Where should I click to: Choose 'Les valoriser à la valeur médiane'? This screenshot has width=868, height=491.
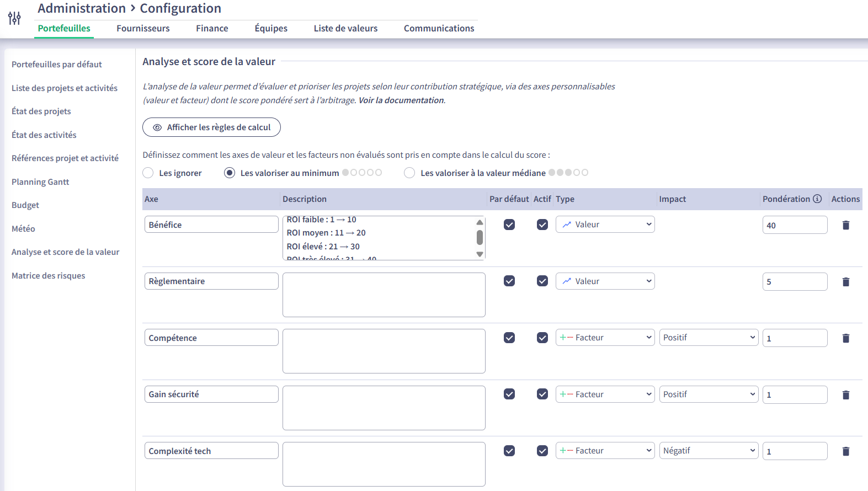pos(409,173)
